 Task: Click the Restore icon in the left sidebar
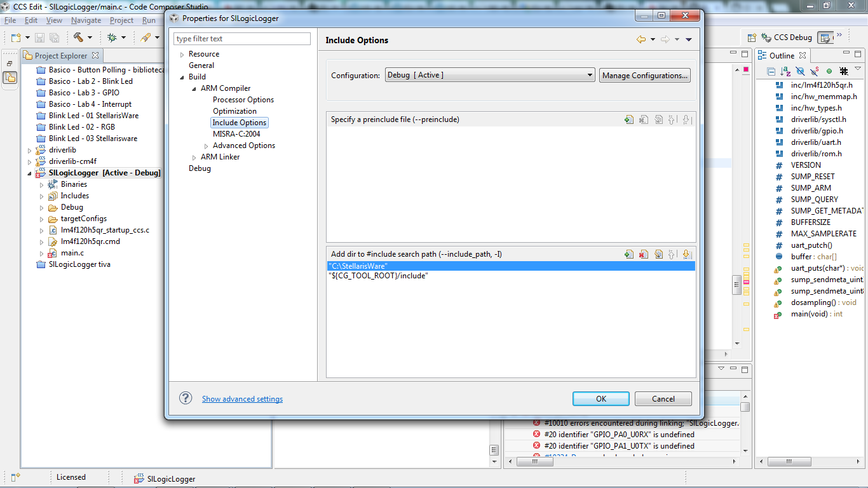pyautogui.click(x=10, y=64)
